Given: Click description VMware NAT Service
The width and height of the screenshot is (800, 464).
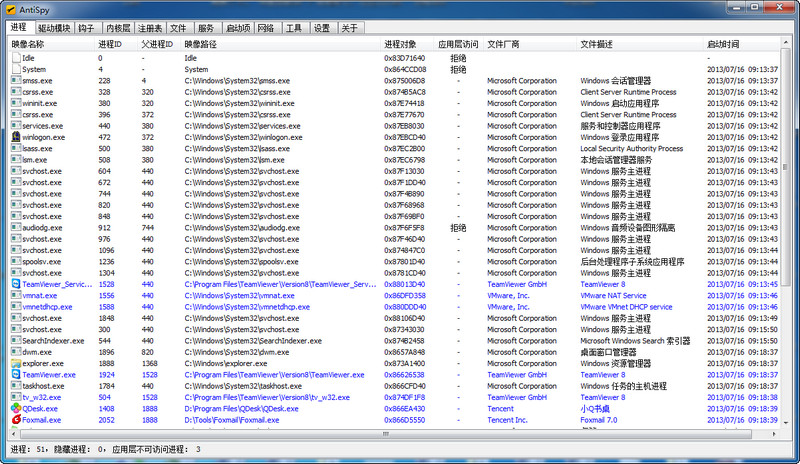Looking at the screenshot, I should tap(613, 296).
